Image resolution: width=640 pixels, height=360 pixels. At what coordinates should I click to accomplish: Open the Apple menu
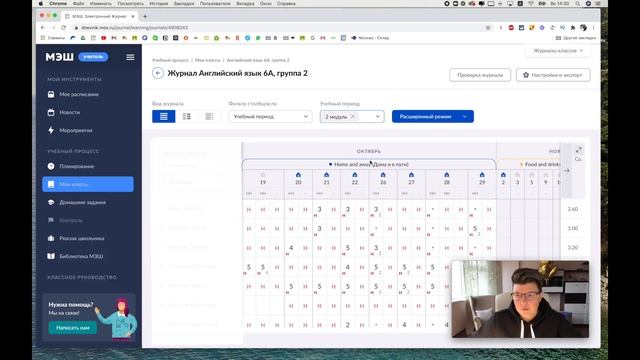tap(40, 4)
